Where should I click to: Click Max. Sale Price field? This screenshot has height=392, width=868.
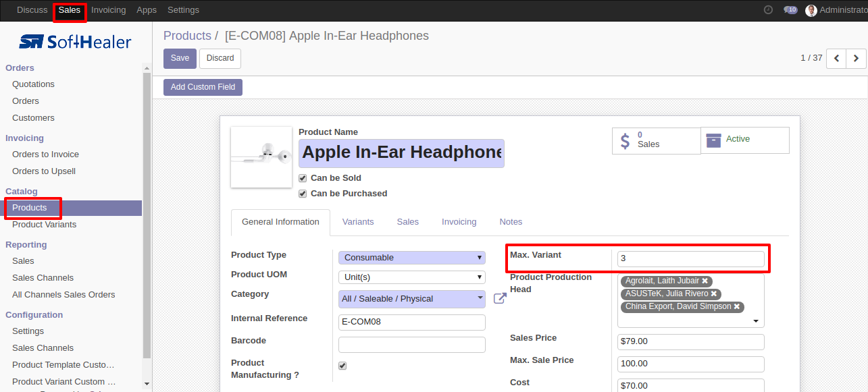point(691,364)
